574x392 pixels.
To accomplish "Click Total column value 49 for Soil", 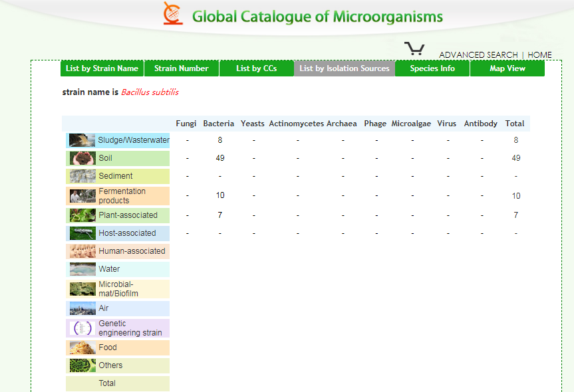I will 515,158.
